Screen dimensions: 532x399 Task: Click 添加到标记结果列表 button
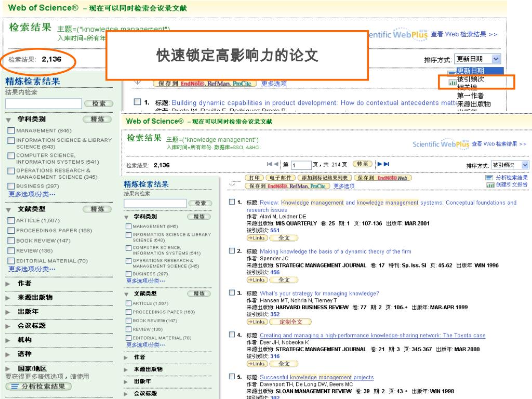click(325, 178)
